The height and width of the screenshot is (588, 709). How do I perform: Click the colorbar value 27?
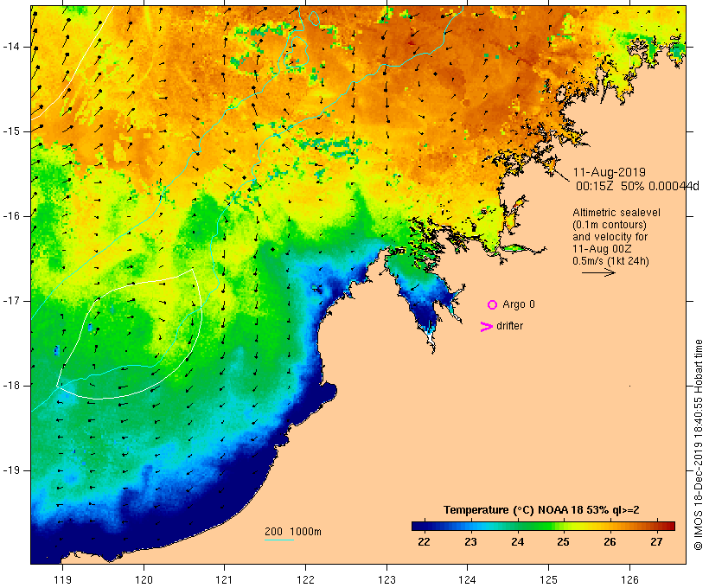[x=656, y=542]
